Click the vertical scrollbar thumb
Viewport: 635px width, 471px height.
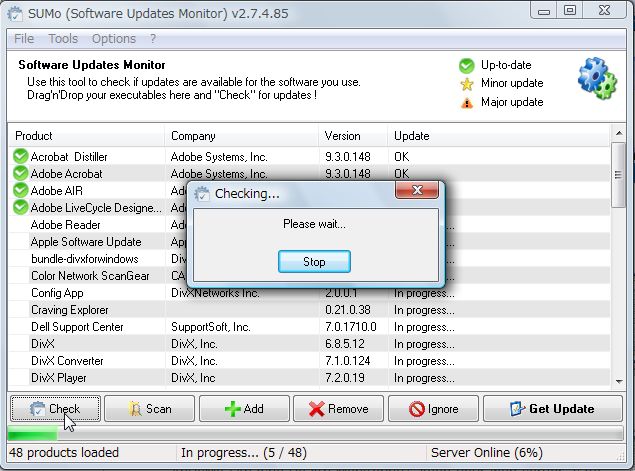(618, 175)
